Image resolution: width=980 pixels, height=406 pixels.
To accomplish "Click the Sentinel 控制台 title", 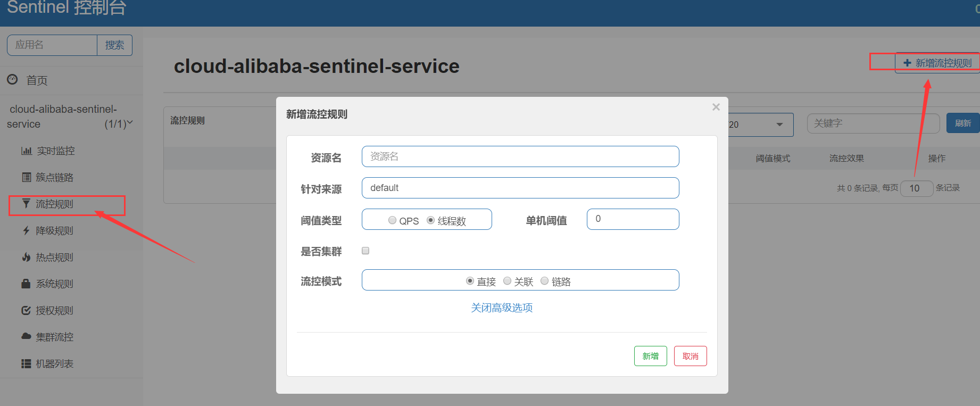I will coord(67,7).
